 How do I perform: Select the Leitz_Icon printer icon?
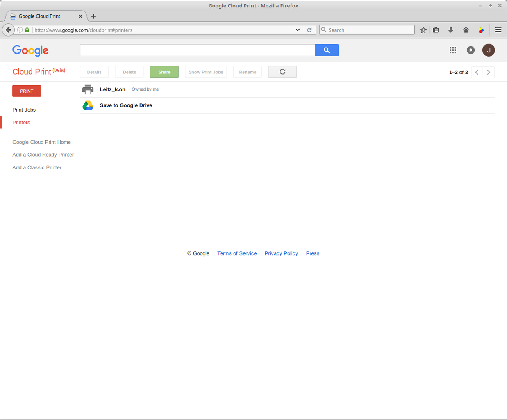click(88, 89)
